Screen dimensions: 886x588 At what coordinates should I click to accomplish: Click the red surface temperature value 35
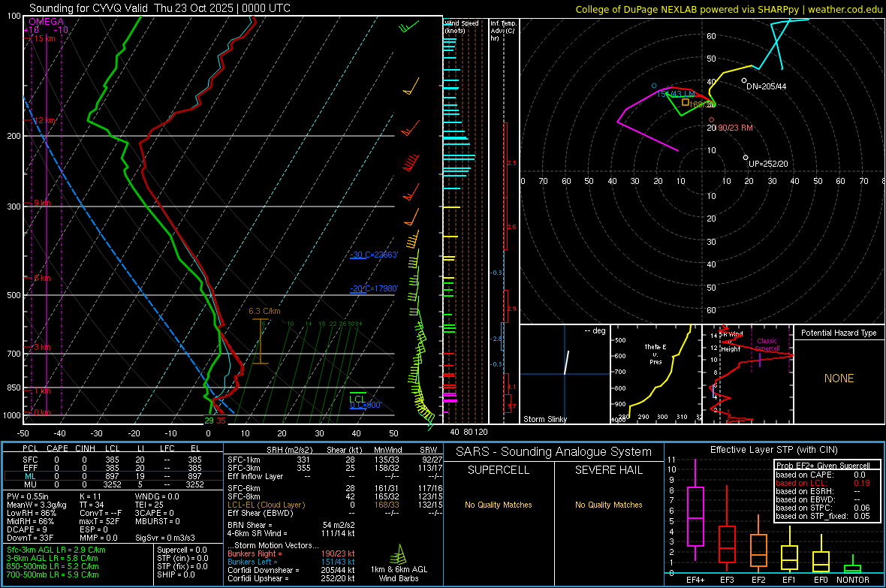[x=221, y=421]
